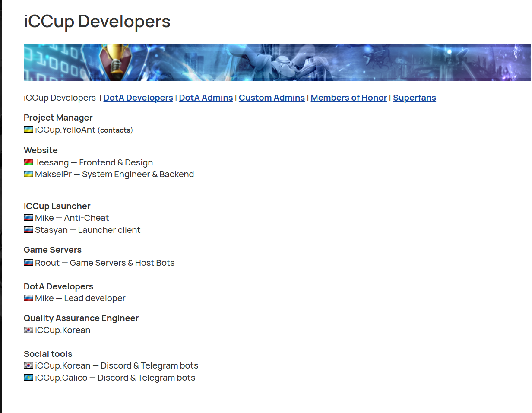Click the Korean flag under Quality Assurance Engineer
This screenshot has height=413, width=532.
[x=28, y=330]
